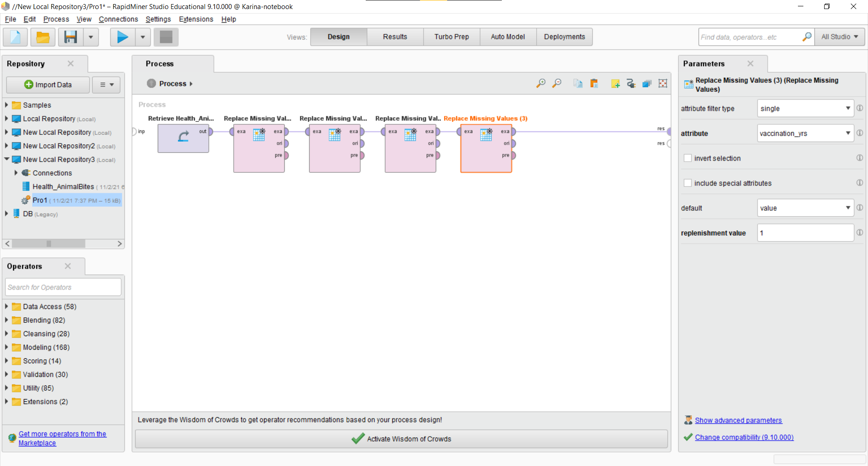Screen dimensions: 868x466
Task: Click the add note icon in the process toolbar
Action: [615, 83]
